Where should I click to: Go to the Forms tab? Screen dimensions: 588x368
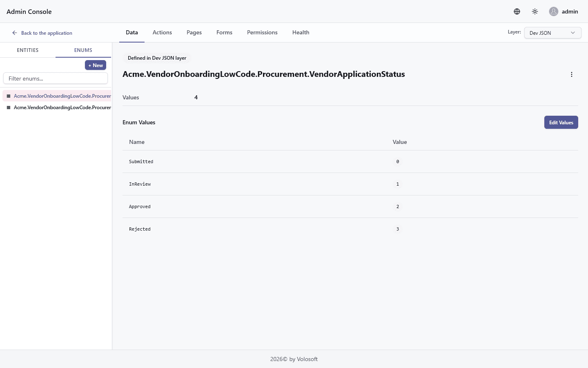coord(224,32)
